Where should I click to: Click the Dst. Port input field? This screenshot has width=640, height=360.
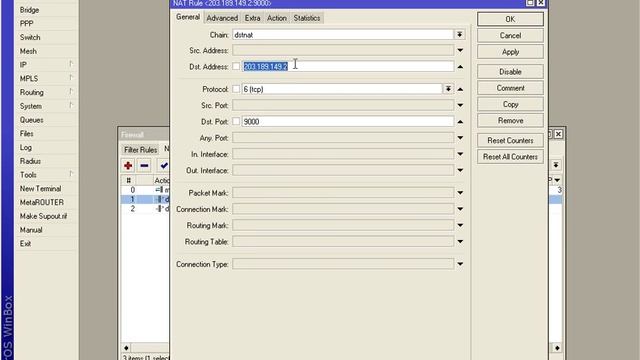[x=347, y=121]
